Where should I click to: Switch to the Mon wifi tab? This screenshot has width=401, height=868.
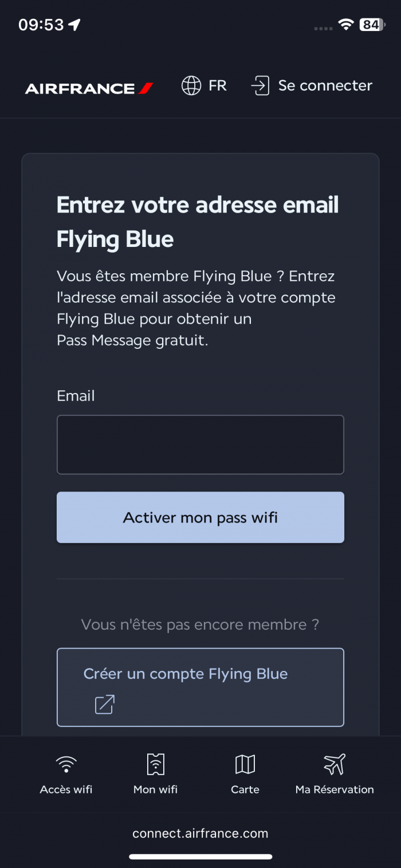coord(155,790)
